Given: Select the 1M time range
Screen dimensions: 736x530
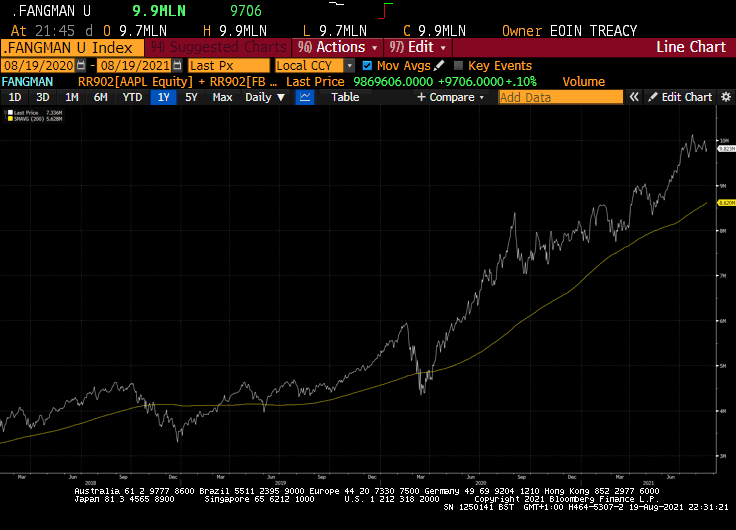Looking at the screenshot, I should click(71, 97).
